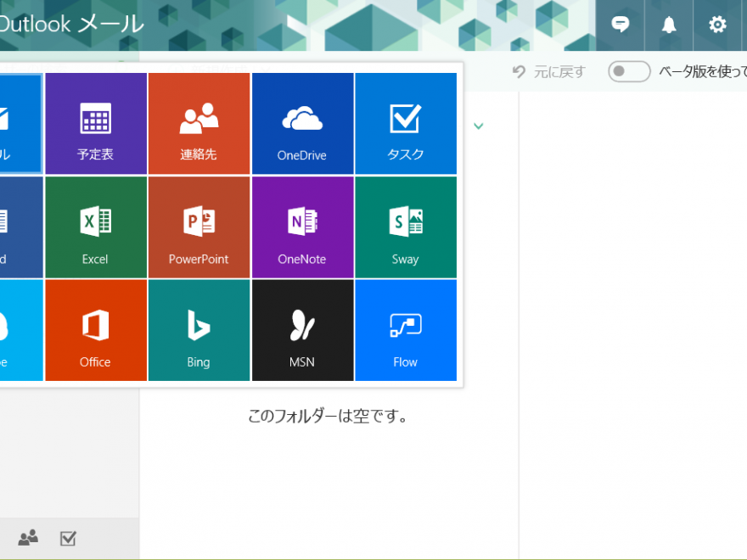Open the 連絡先 contacts tile

click(x=199, y=123)
